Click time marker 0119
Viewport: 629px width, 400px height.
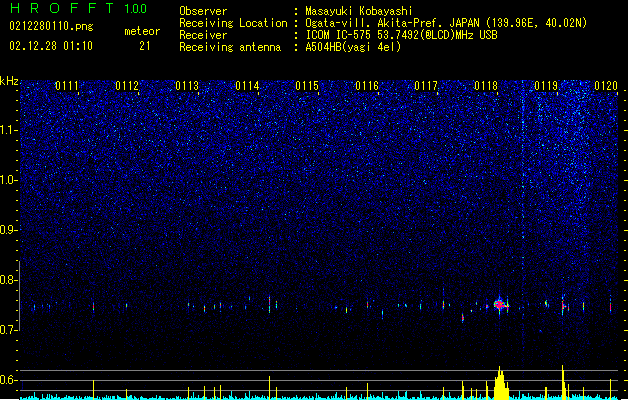pos(546,86)
